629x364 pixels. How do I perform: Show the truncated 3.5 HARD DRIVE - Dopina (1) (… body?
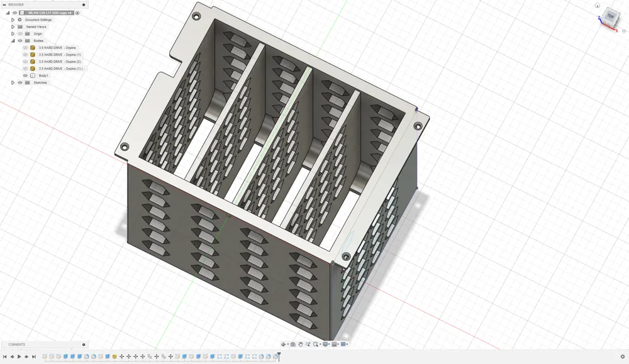(x=25, y=69)
